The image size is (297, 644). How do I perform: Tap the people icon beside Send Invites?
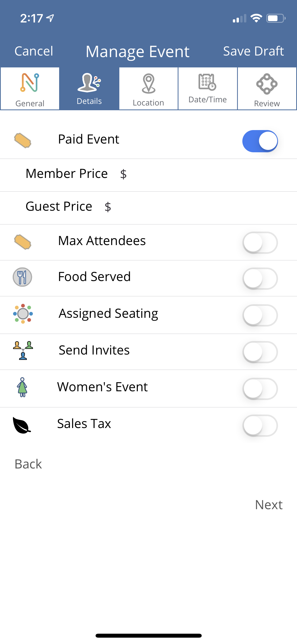(23, 350)
